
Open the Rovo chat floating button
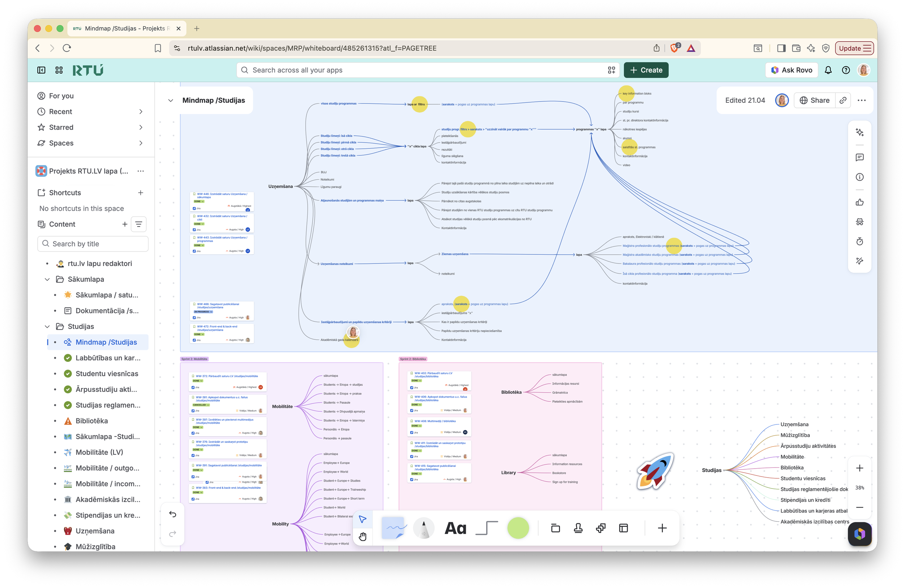point(859,534)
